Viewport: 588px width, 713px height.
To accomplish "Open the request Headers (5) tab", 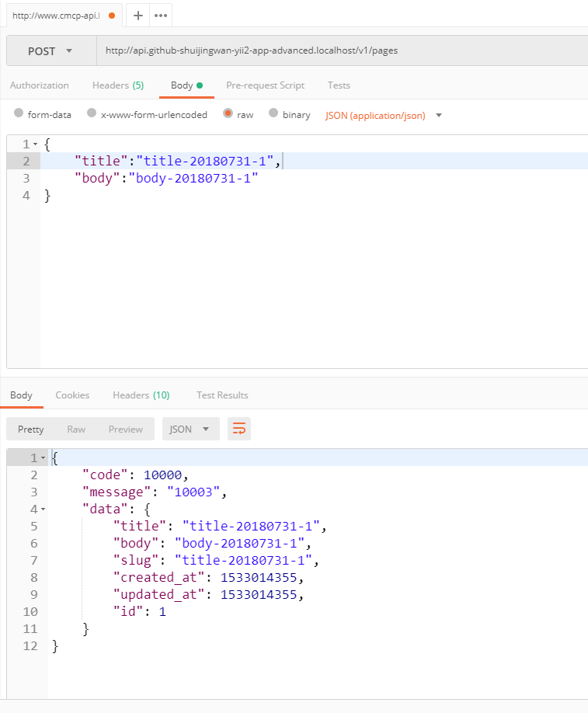I will 118,85.
